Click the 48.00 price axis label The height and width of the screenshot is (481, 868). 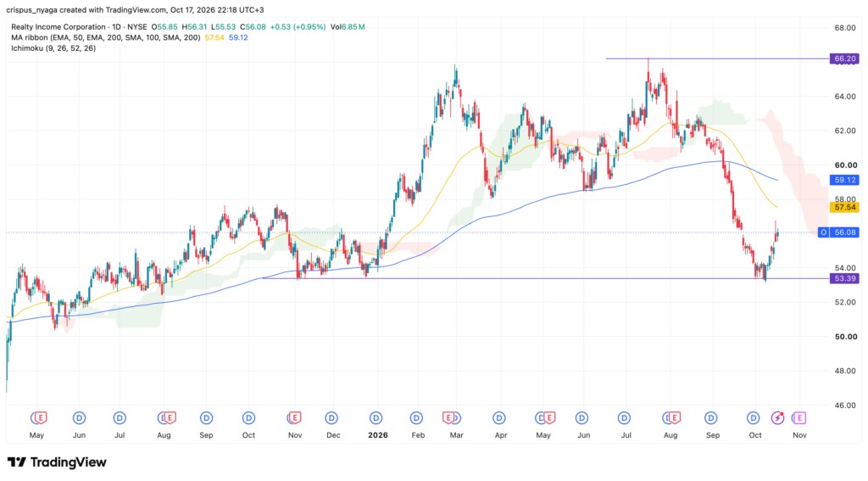[x=845, y=371]
